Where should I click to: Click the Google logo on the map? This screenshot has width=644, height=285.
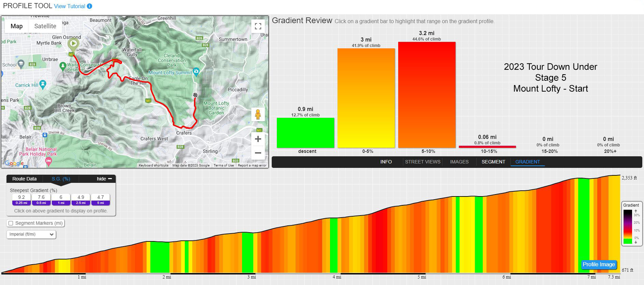[14, 163]
